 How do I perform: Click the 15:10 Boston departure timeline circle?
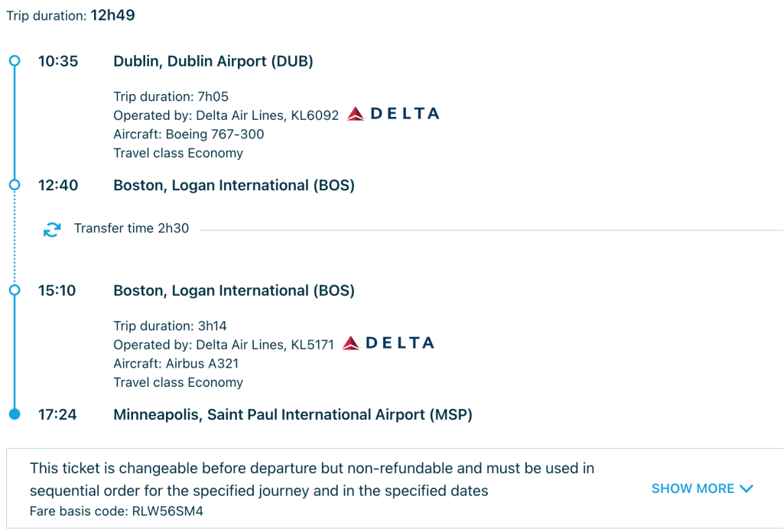[15, 290]
